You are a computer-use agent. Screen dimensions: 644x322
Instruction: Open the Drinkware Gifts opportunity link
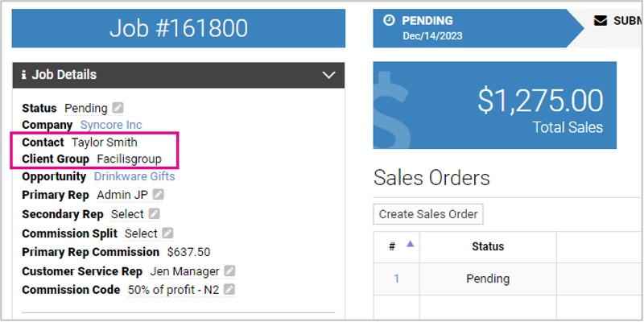click(x=134, y=176)
